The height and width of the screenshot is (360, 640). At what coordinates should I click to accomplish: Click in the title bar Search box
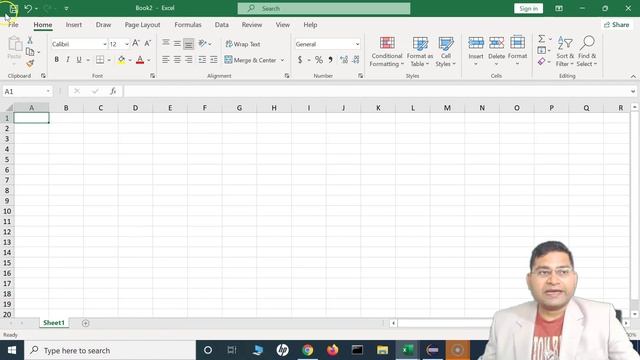(x=324, y=9)
